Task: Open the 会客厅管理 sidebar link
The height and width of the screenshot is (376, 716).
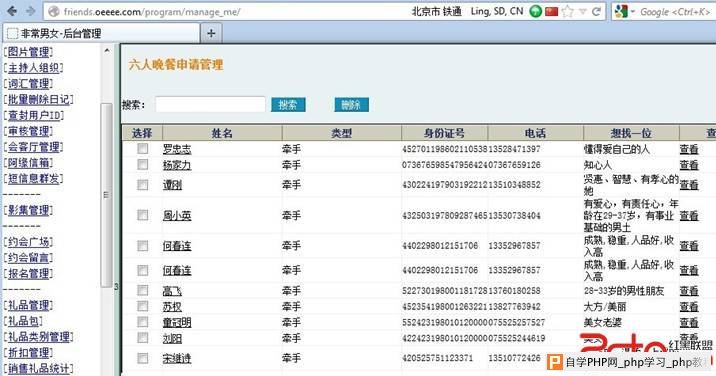Action: click(33, 147)
